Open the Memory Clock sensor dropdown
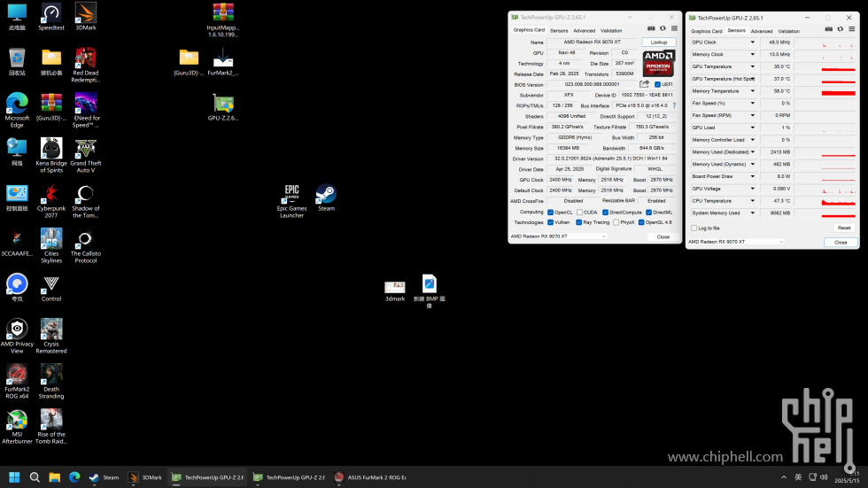Image resolution: width=868 pixels, height=488 pixels. (x=752, y=54)
